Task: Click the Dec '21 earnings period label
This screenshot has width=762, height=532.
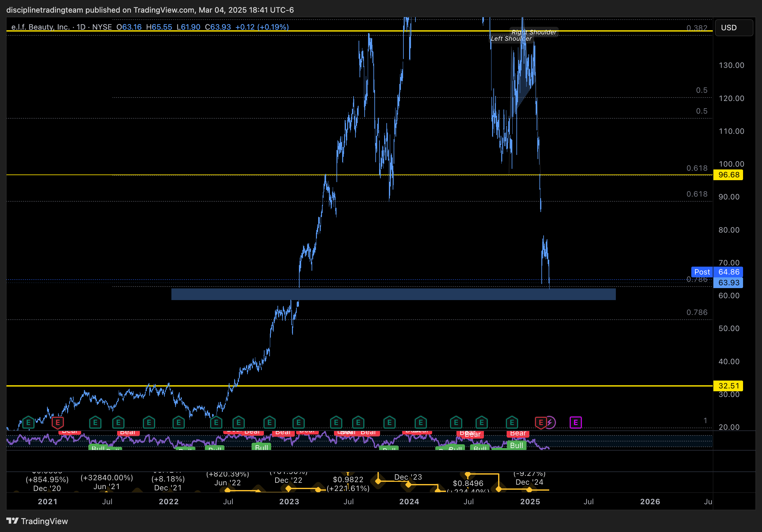Action: point(168,488)
